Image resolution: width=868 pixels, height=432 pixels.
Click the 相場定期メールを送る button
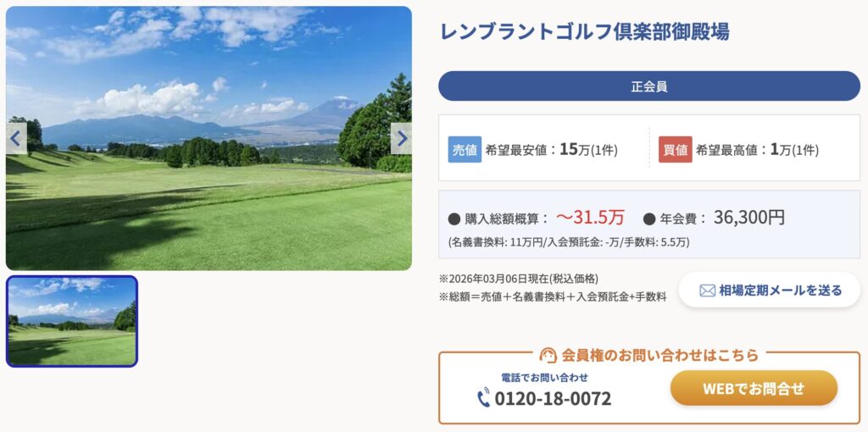pos(770,290)
